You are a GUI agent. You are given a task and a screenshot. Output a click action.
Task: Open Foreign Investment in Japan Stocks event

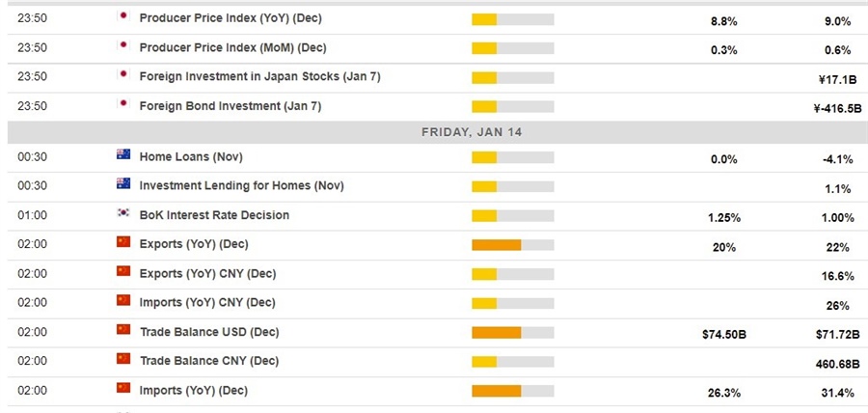(259, 76)
